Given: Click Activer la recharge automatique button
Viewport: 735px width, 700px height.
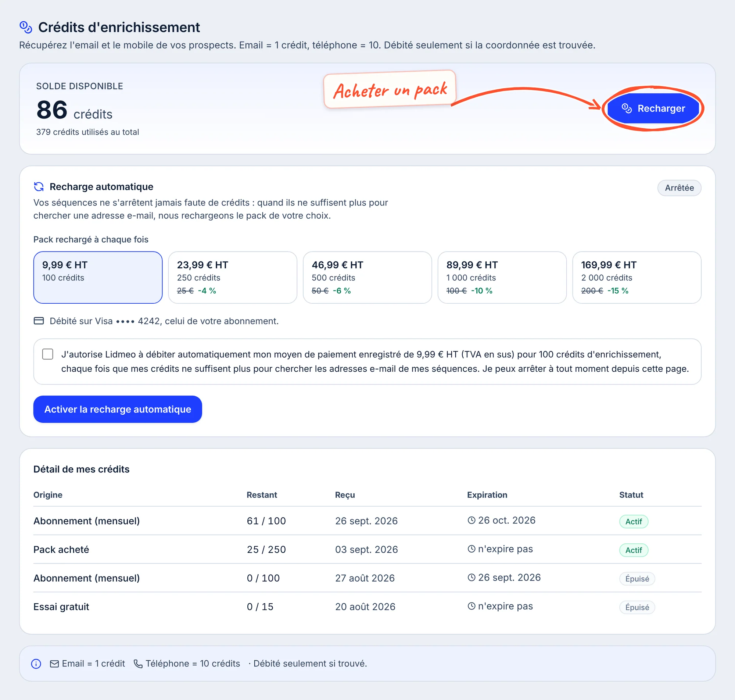Looking at the screenshot, I should pyautogui.click(x=118, y=409).
